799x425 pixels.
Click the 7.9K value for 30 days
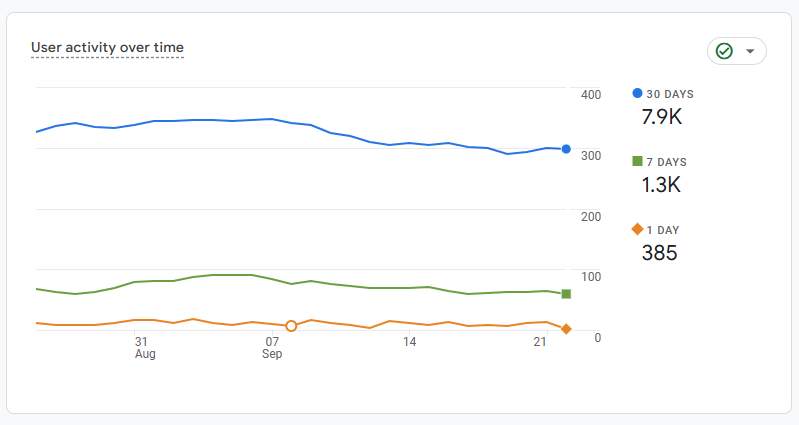[661, 117]
